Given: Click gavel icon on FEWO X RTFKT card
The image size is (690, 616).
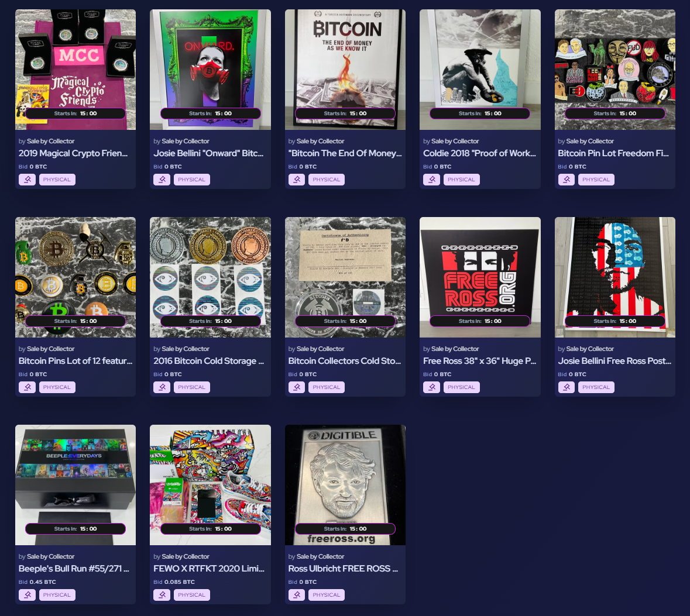Looking at the screenshot, I should [162, 595].
